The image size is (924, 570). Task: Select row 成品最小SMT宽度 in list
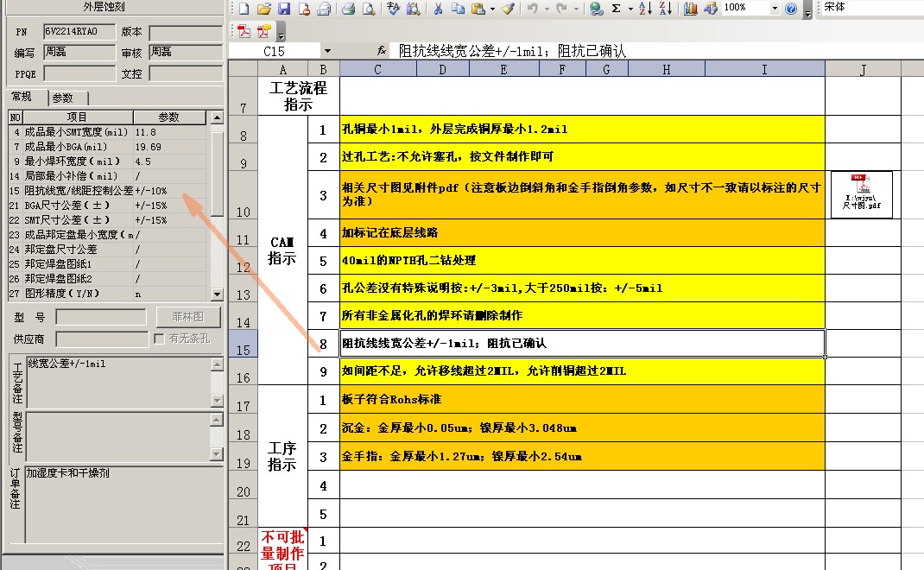pyautogui.click(x=107, y=132)
